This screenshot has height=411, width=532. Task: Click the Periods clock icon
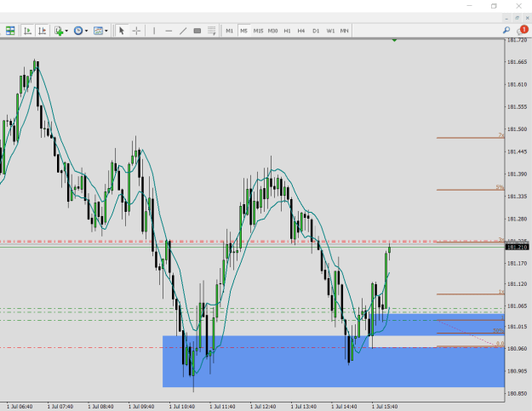(78, 31)
